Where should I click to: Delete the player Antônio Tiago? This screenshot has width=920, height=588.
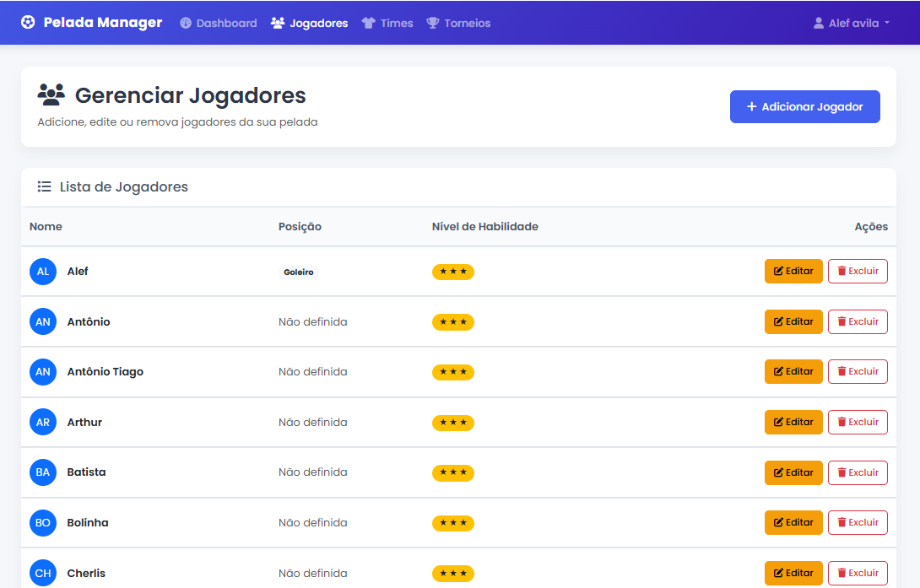click(858, 372)
